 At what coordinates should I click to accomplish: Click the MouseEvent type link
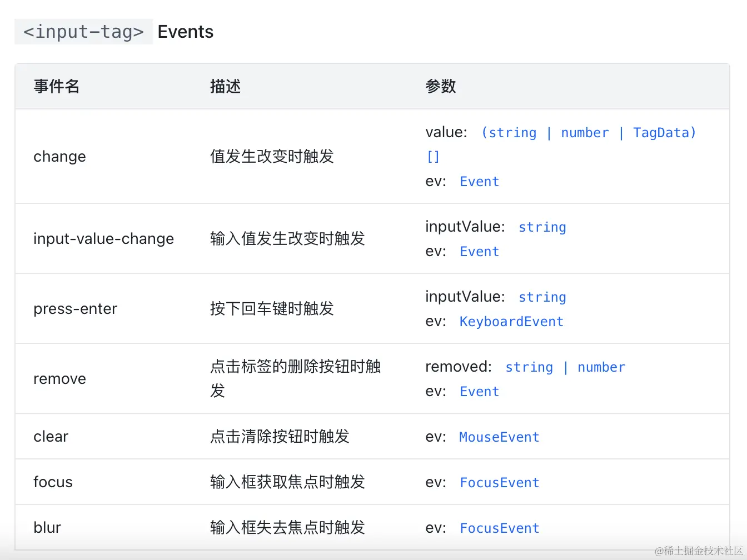point(499,437)
